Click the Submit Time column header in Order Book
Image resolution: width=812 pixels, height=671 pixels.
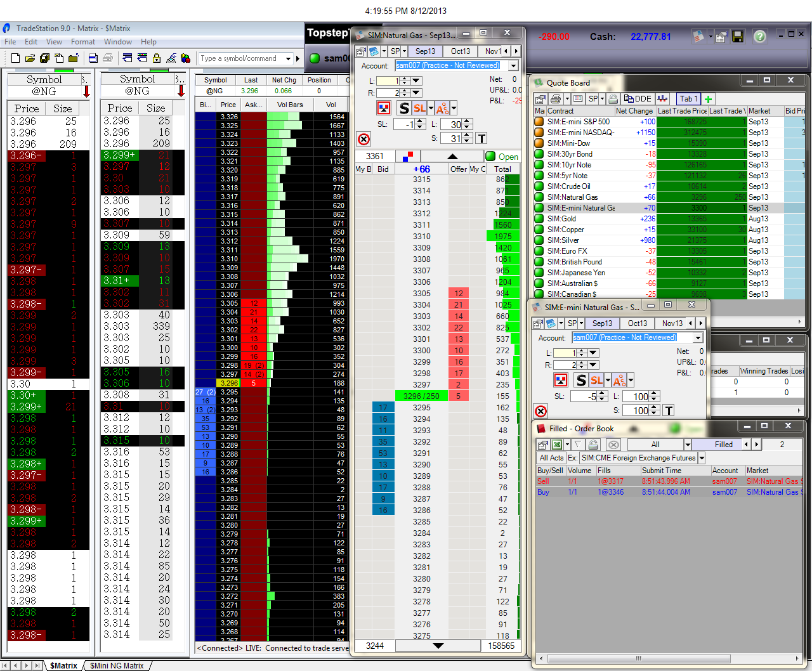coord(675,471)
